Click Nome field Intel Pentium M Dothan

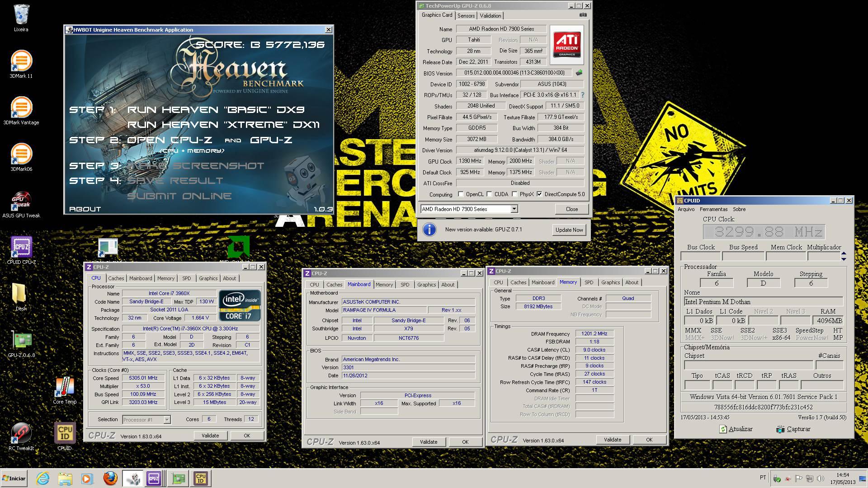tap(764, 302)
